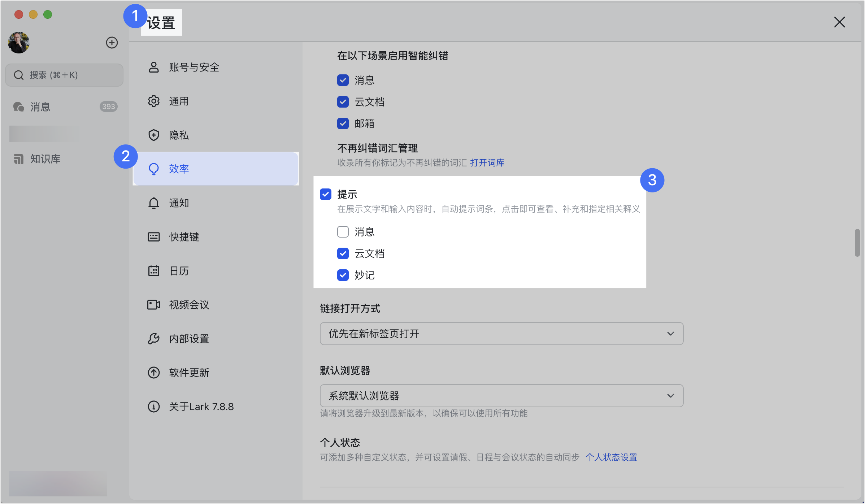Click the 消息 chat bubble icon

tap(18, 107)
